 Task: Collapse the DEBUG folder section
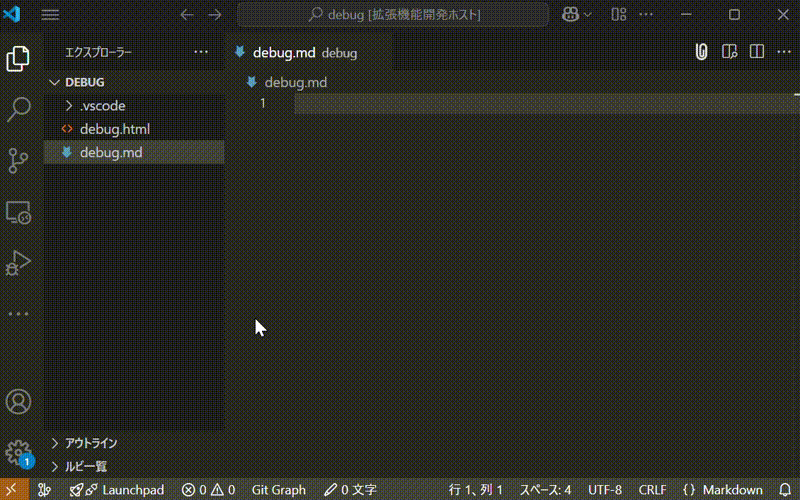tap(134, 82)
